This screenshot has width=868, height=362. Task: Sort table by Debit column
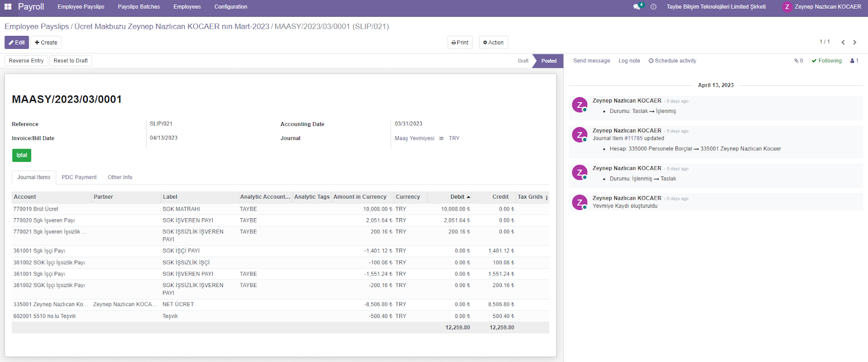point(457,197)
